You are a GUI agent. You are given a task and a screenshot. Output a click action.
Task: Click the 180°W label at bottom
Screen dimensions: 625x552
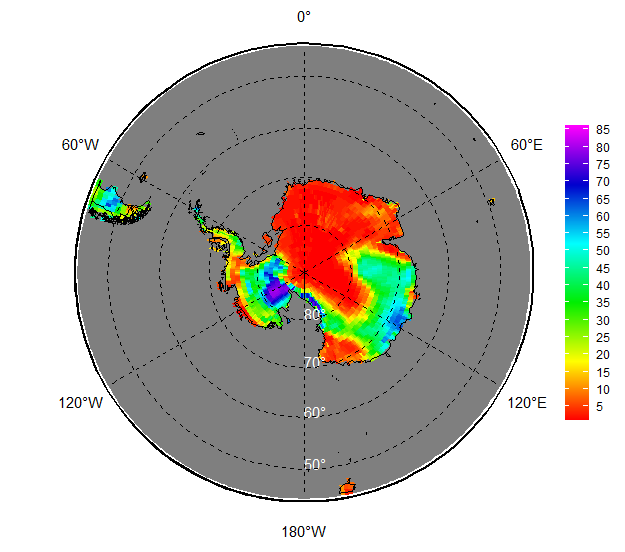pos(304,530)
